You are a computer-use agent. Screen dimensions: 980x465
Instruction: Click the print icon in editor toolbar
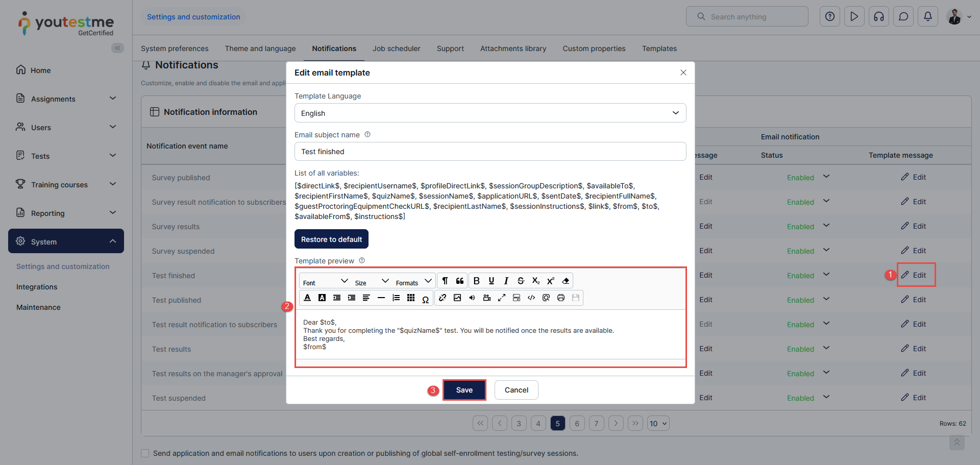pyautogui.click(x=561, y=298)
